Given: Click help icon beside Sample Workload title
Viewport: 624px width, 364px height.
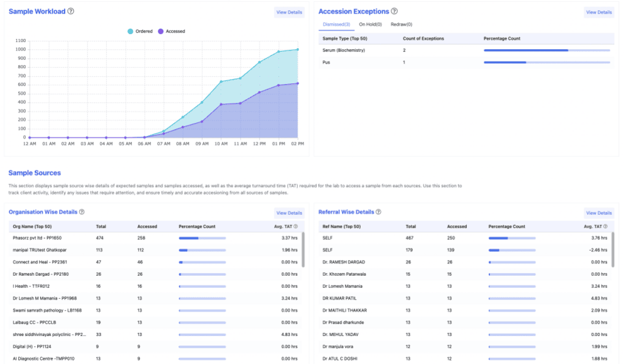Looking at the screenshot, I should tap(71, 12).
